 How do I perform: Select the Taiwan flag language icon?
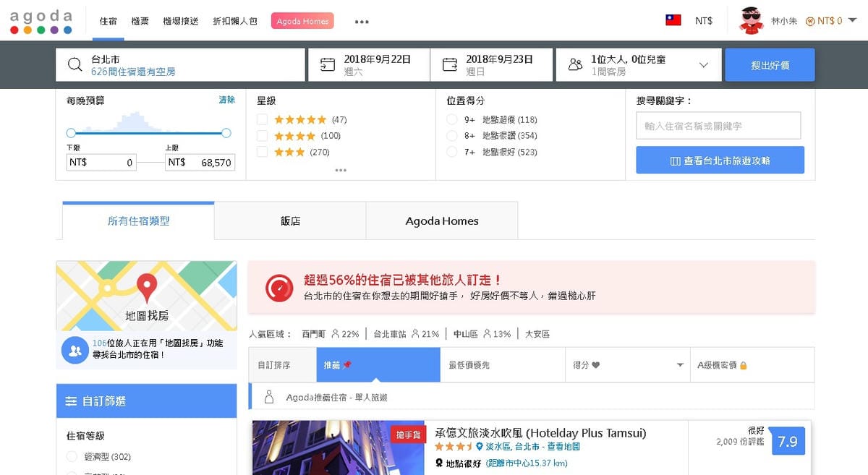(x=673, y=21)
